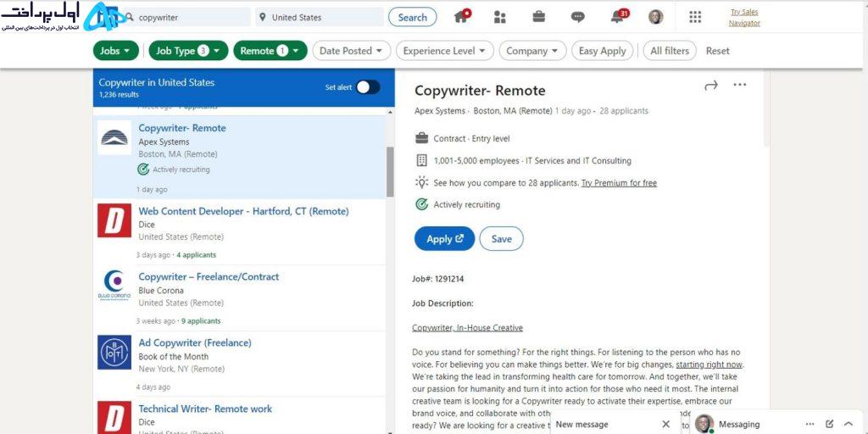Screen dimensions: 868x434
Task: Open Messaging panel three-dot options
Action: tap(810, 424)
